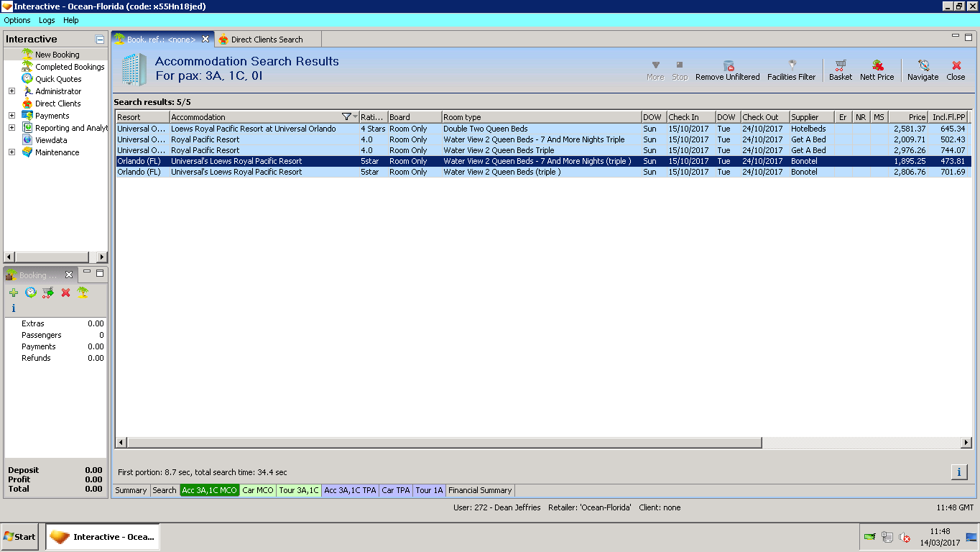Switch to the Summary bottom tab

[x=131, y=490]
